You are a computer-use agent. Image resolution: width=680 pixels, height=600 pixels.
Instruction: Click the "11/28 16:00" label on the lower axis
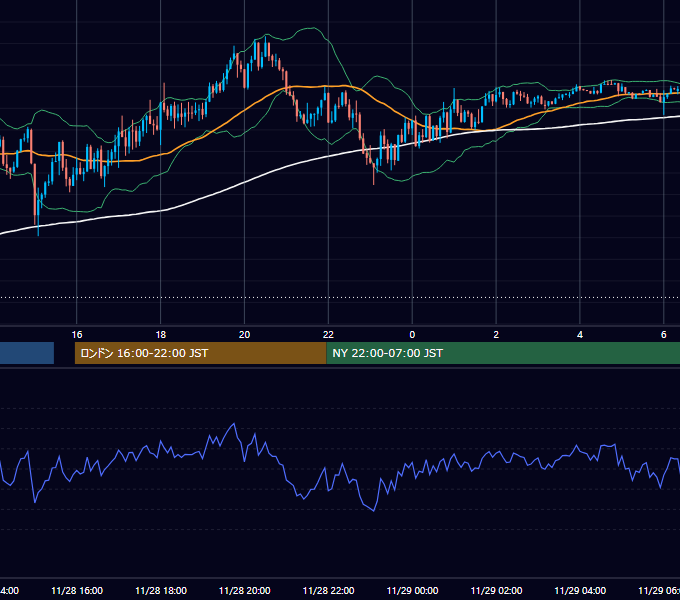77,590
